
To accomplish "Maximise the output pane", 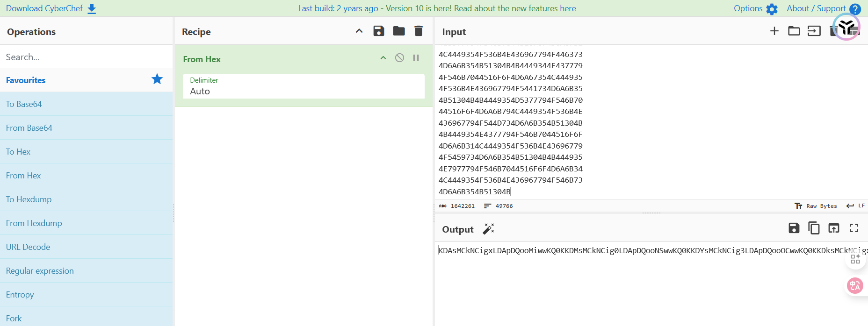I will [854, 228].
